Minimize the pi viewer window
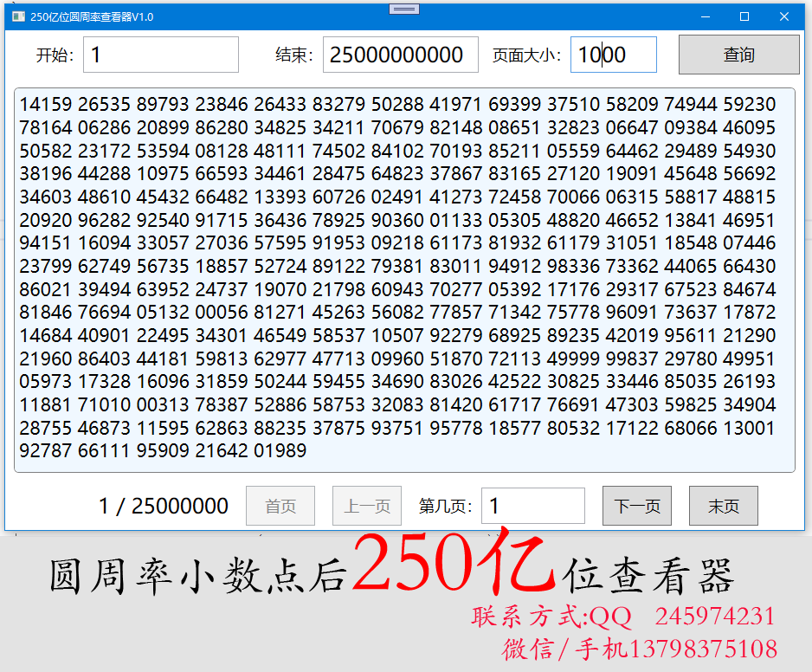This screenshot has height=672, width=812. [x=705, y=16]
